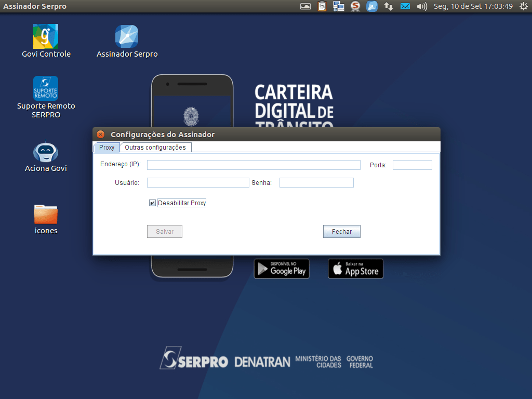The image size is (532, 399).
Task: Click the mail envelope indicator in top bar
Action: [x=405, y=6]
